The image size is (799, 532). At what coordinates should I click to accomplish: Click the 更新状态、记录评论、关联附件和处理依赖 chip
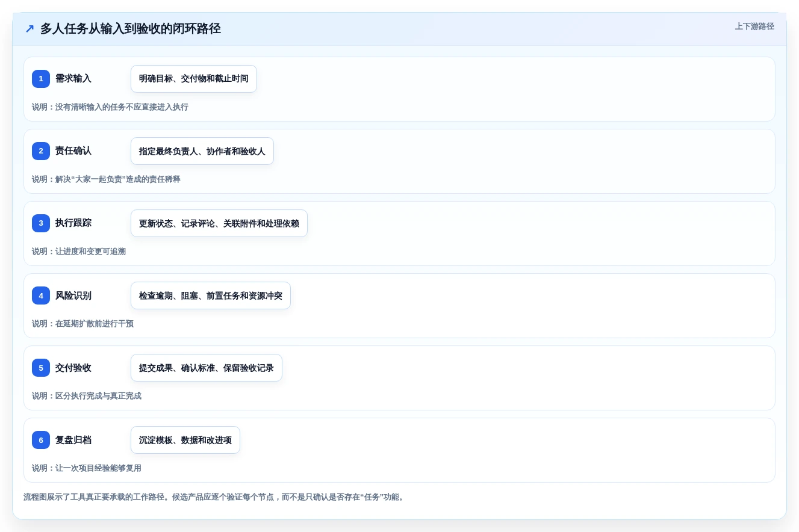pyautogui.click(x=219, y=223)
